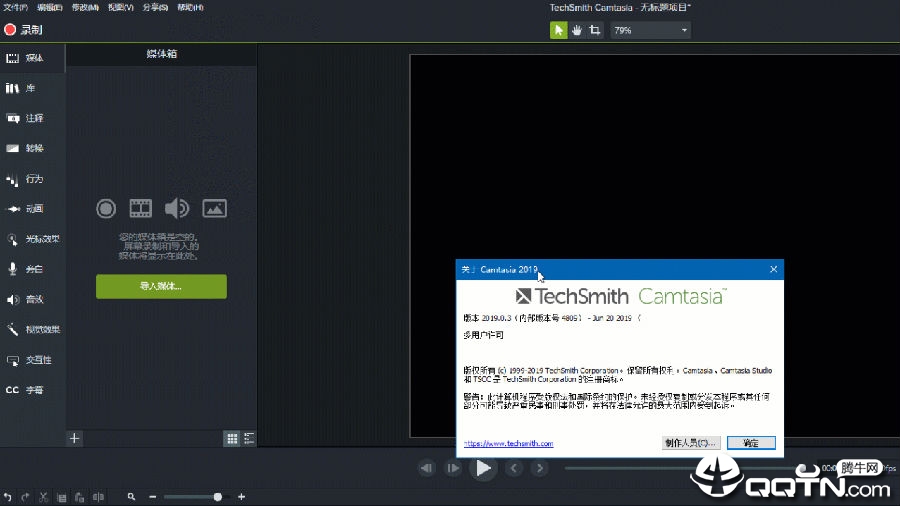This screenshot has width=900, height=506.
Task: Open the View menu
Action: (121, 7)
